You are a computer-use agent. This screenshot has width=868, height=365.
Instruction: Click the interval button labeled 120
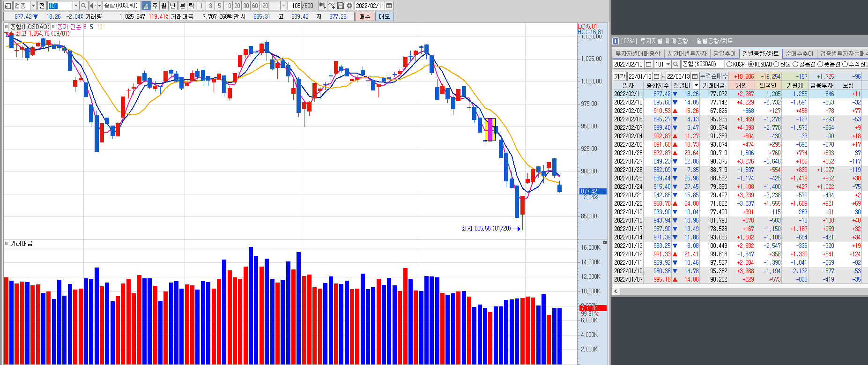tap(264, 6)
